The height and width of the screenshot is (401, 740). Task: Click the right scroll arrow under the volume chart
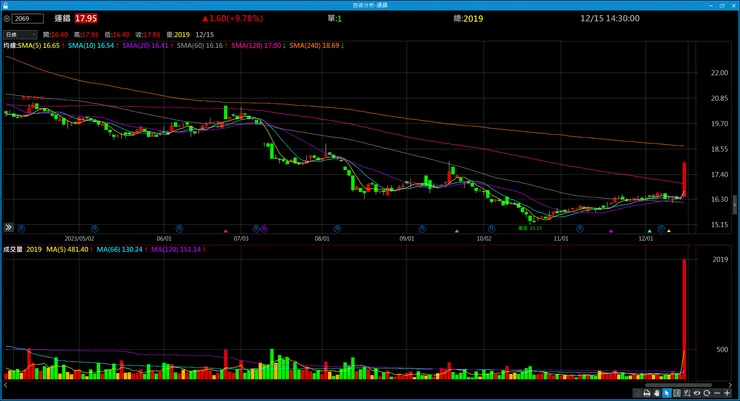click(x=731, y=385)
